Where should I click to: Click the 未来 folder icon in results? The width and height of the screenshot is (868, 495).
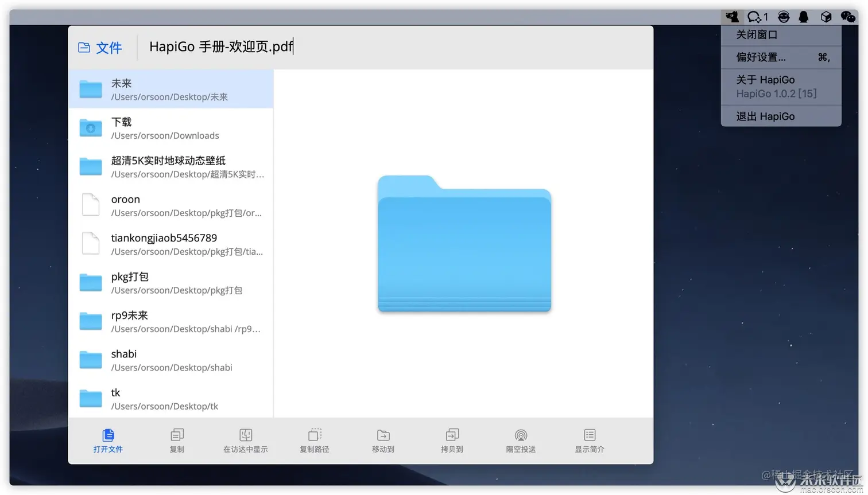(x=91, y=89)
